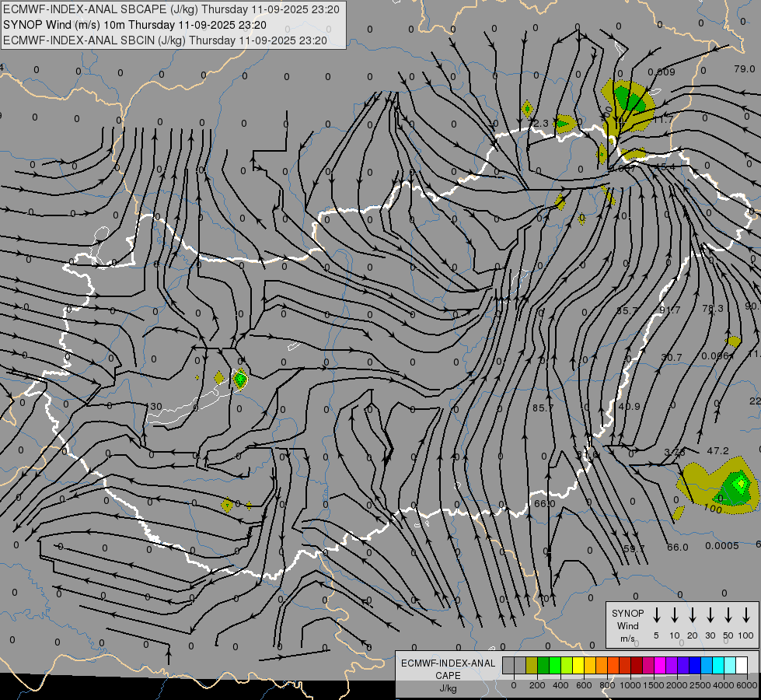Click the SBCAPE title line at top
This screenshot has width=761, height=700.
[x=171, y=9]
